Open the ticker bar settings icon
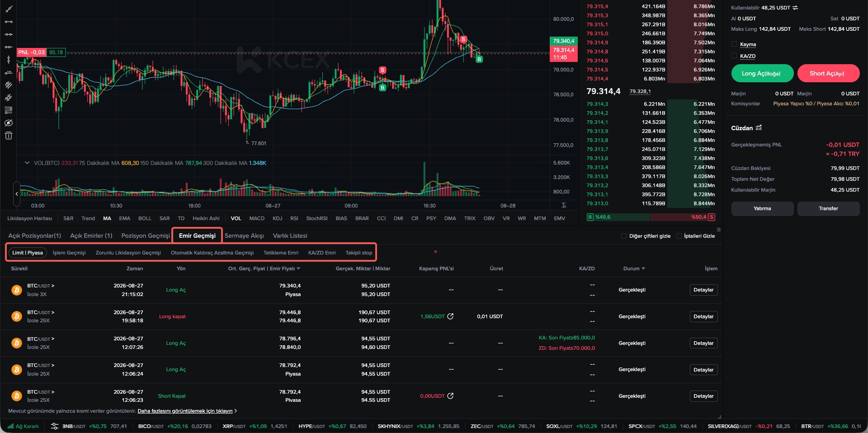The width and height of the screenshot is (868, 433). tap(55, 426)
